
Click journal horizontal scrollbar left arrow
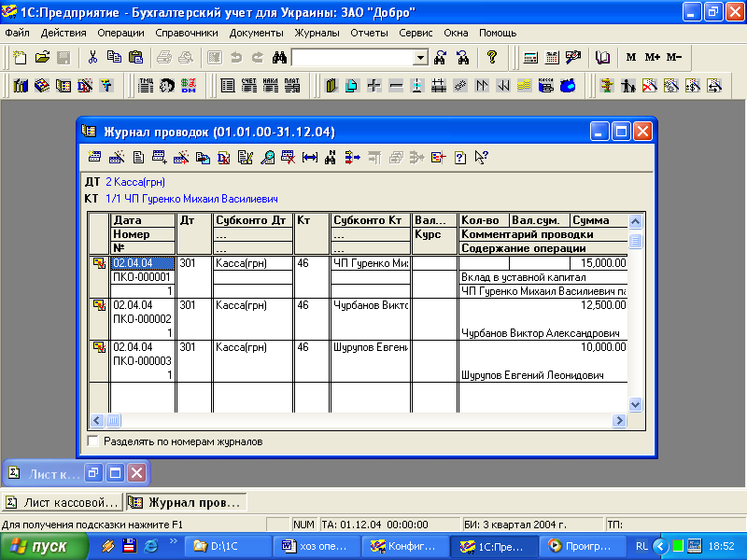(x=97, y=421)
